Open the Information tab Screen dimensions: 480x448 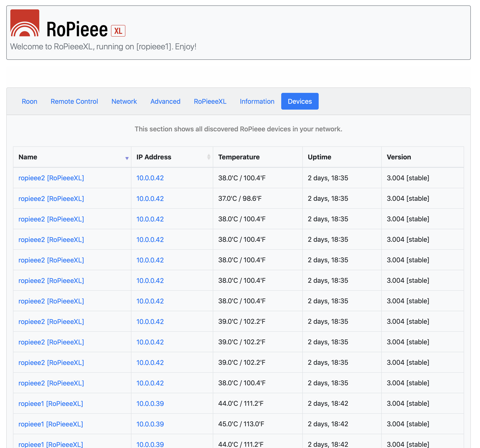(x=257, y=101)
